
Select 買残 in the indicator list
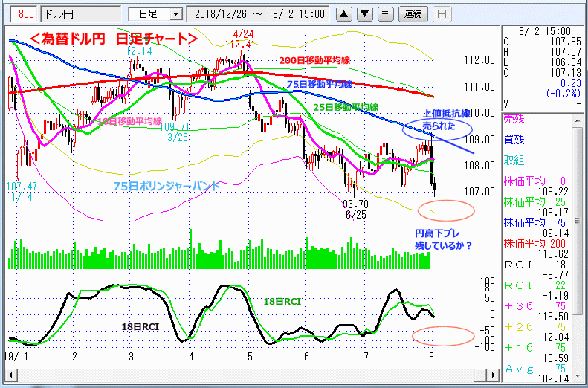click(x=514, y=140)
